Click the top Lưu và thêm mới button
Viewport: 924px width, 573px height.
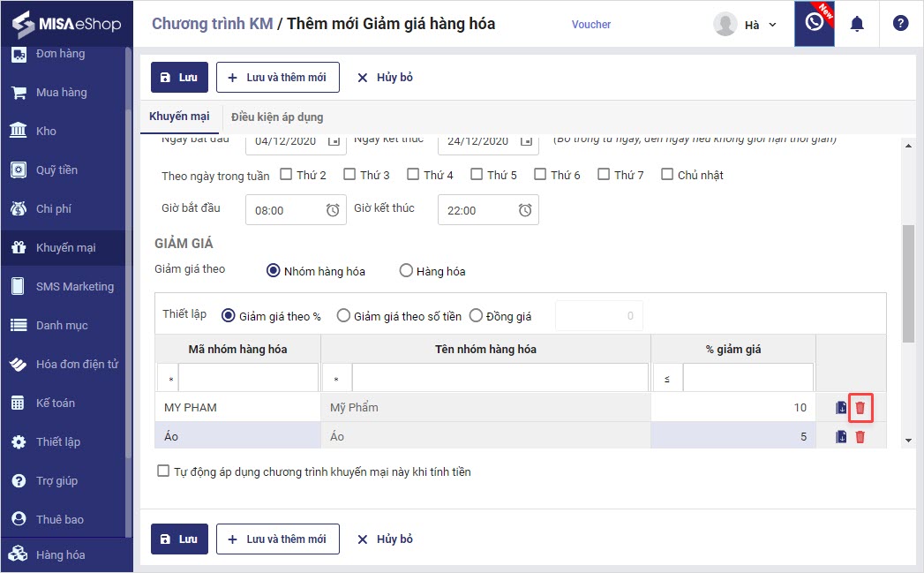pyautogui.click(x=277, y=77)
